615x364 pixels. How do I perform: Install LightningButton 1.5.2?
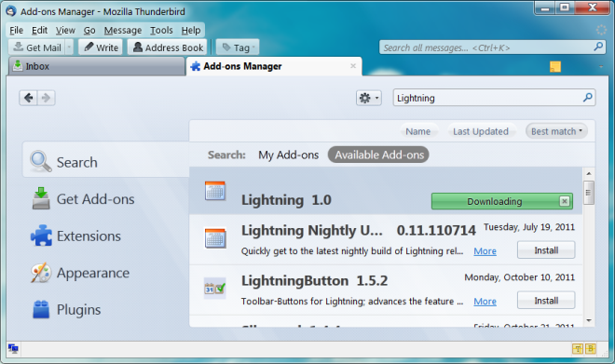tap(546, 300)
